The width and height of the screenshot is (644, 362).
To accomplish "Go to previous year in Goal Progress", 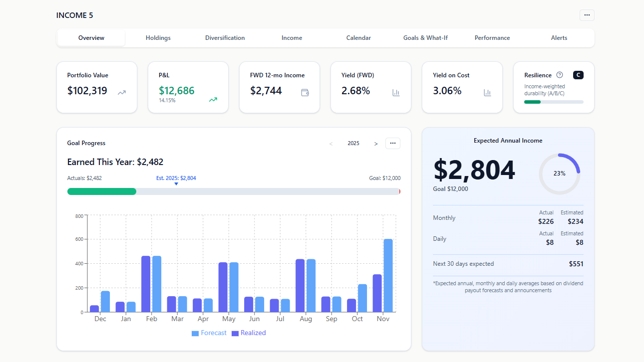I will pos(330,144).
